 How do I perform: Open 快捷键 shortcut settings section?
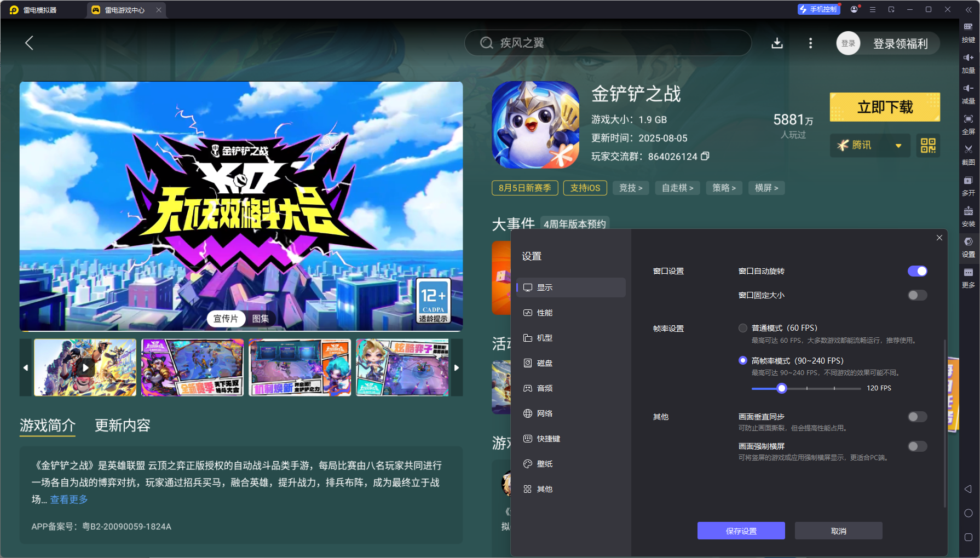(571, 439)
